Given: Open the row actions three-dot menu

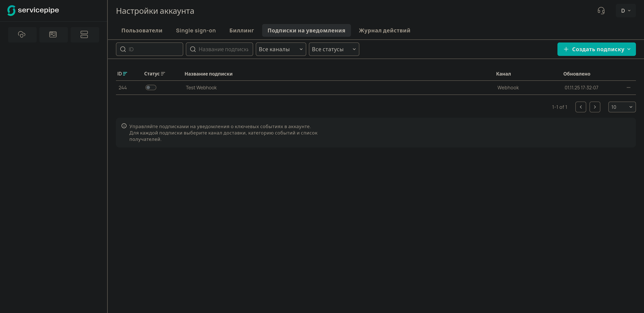Looking at the screenshot, I should coord(628,88).
